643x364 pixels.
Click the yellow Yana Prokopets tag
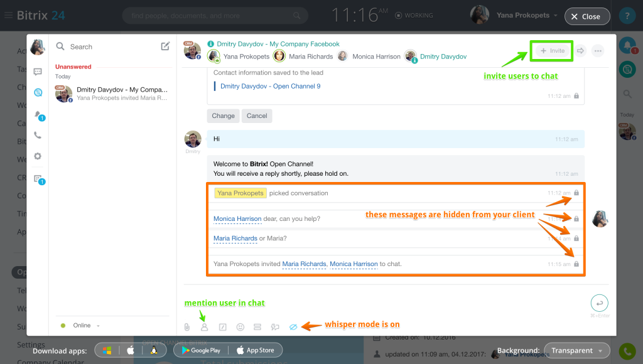240,193
